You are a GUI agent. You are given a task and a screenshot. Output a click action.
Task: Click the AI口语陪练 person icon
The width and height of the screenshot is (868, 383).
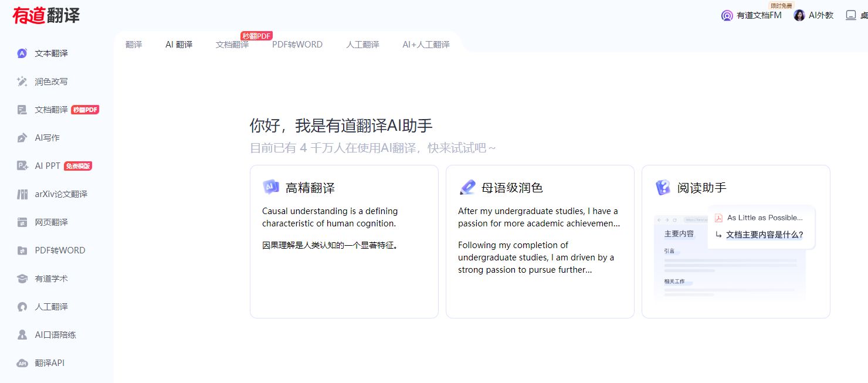pyautogui.click(x=22, y=335)
